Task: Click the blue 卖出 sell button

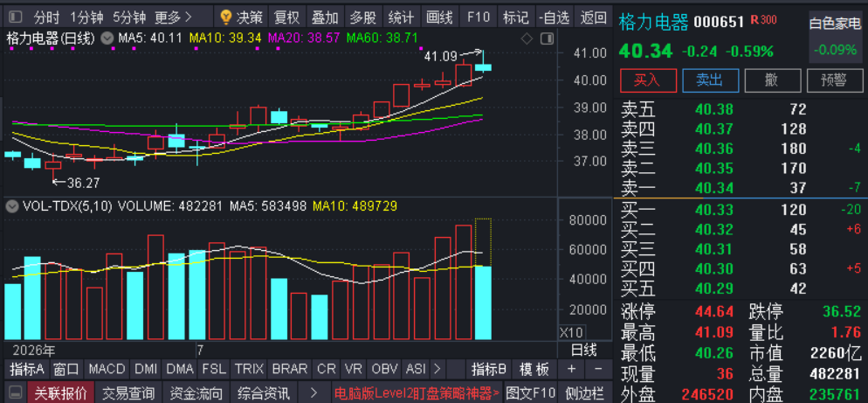Action: 710,80
